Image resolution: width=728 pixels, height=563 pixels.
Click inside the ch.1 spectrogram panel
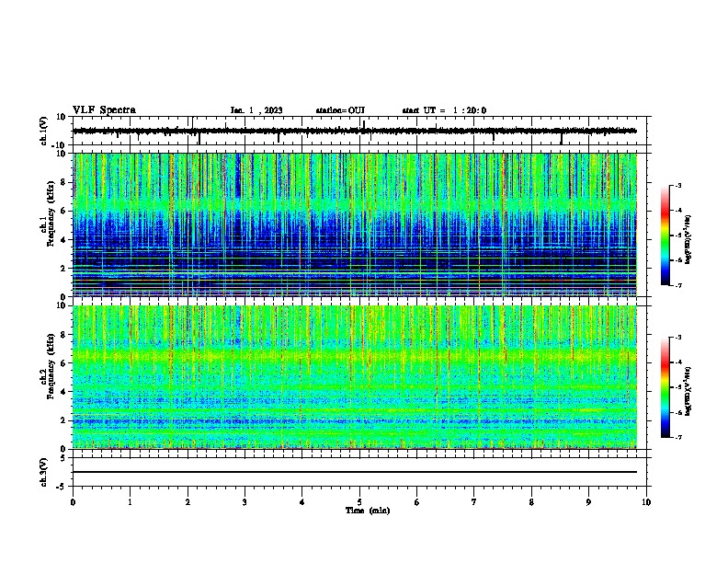pyautogui.click(x=355, y=224)
